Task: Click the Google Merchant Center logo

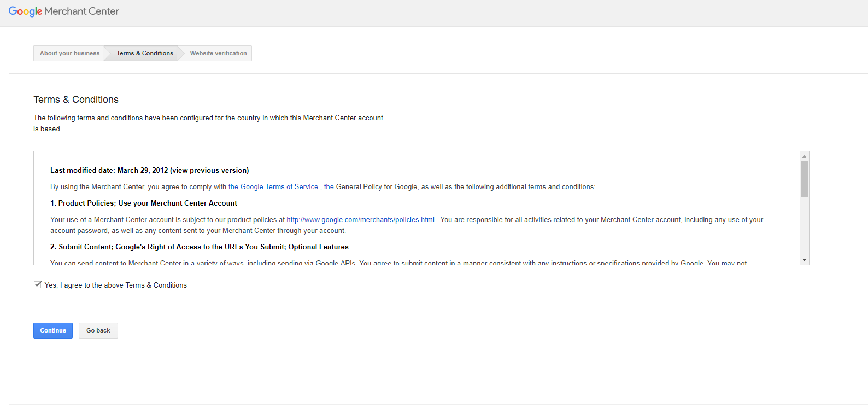Action: 64,11
